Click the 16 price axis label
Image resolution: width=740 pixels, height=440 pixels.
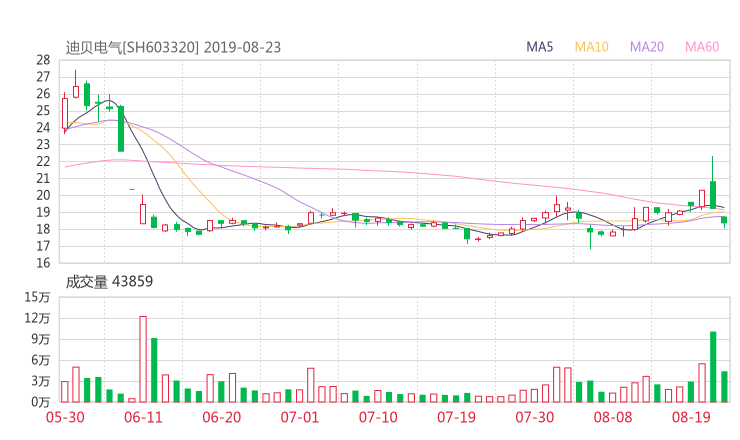pyautogui.click(x=43, y=263)
